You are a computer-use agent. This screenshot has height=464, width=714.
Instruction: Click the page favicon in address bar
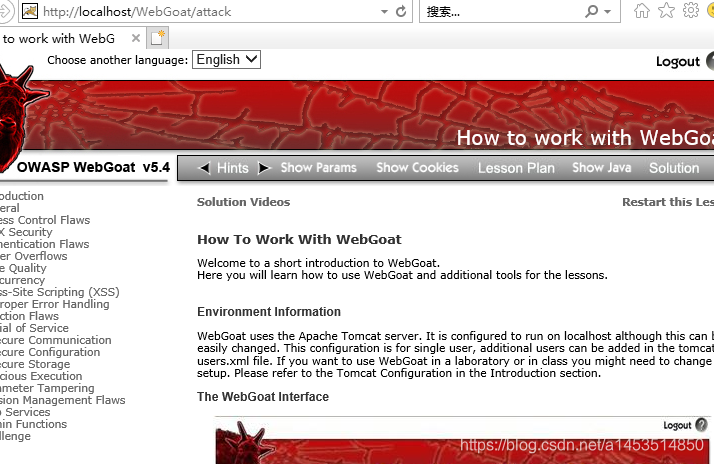[30, 11]
